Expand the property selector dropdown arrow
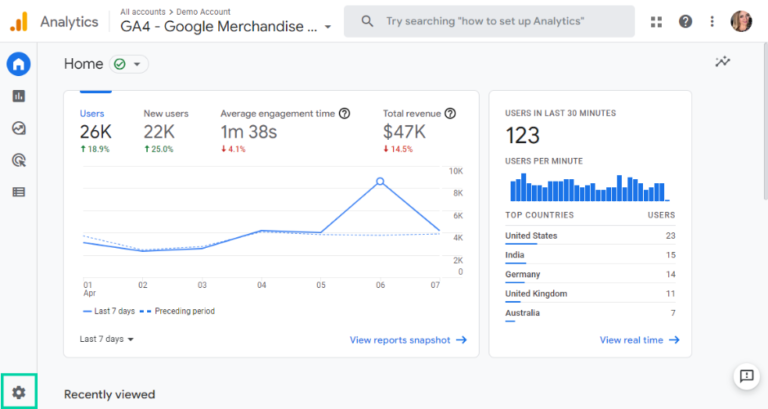Screen dimensions: 768x409 click(x=328, y=27)
